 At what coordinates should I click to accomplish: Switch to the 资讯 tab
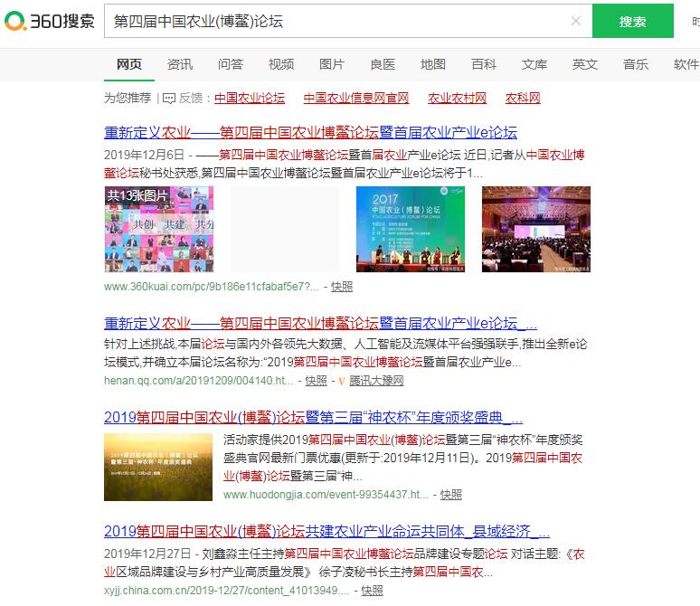(x=180, y=64)
